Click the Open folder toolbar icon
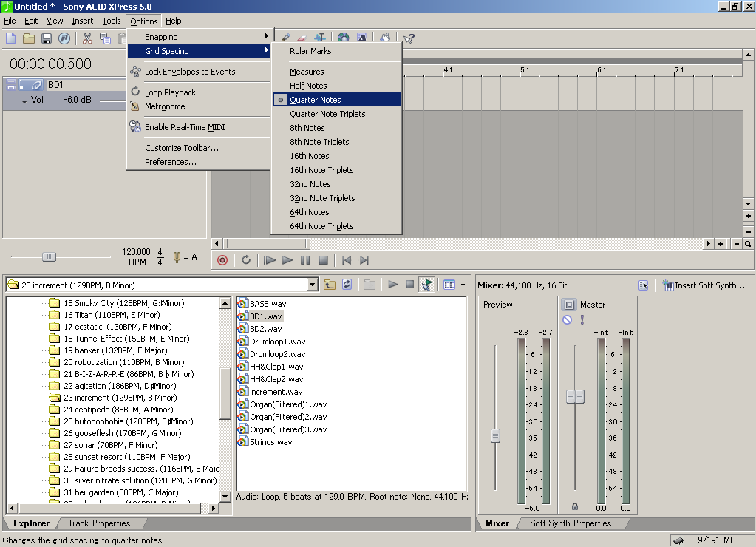The height and width of the screenshot is (547, 756). (x=29, y=38)
